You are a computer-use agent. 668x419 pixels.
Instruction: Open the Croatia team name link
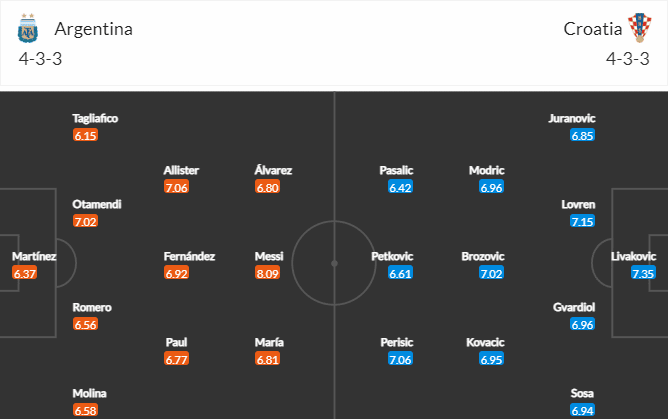593,29
